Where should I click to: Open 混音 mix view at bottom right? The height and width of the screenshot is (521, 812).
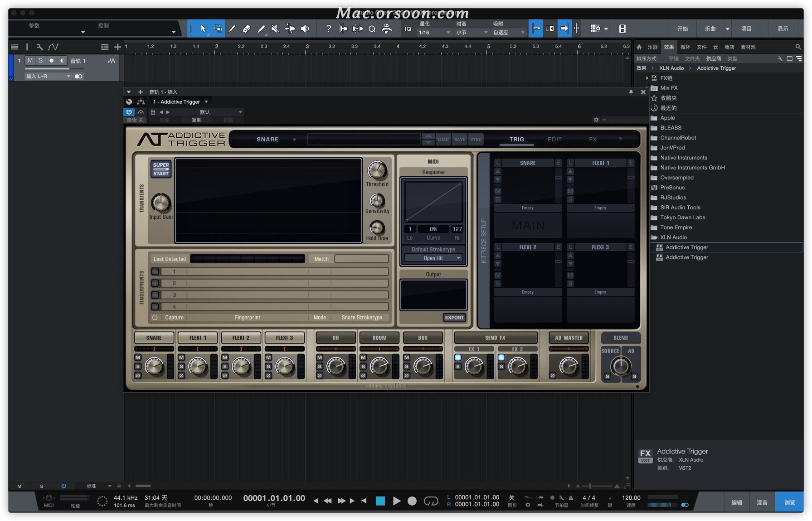pos(762,502)
